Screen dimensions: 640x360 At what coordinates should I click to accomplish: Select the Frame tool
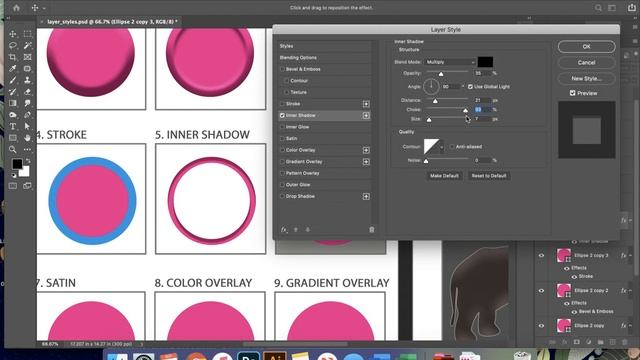(27, 57)
